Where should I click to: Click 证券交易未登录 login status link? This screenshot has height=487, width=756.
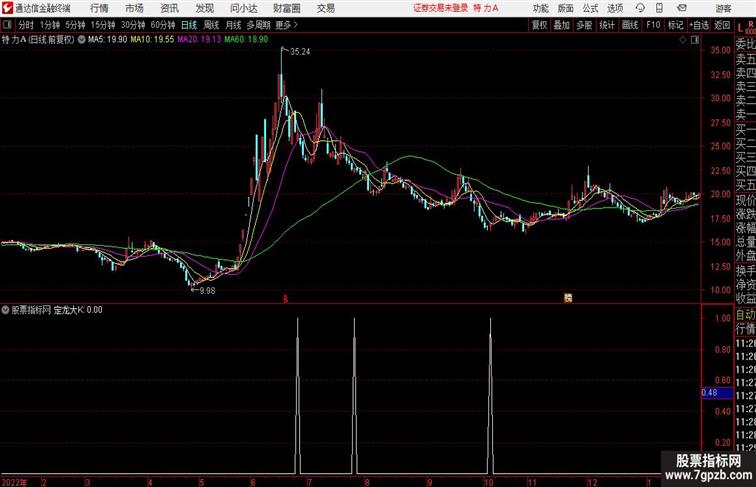(441, 8)
